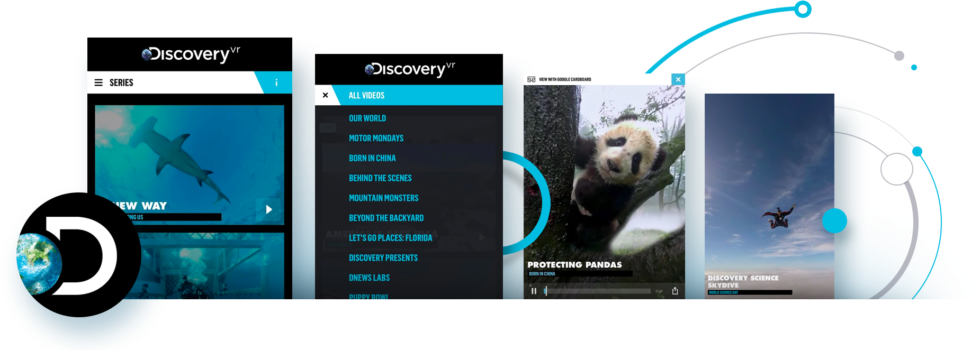The width and height of the screenshot is (980, 350).
Task: Tap the info icon in the SERIES bar
Action: pos(276,82)
